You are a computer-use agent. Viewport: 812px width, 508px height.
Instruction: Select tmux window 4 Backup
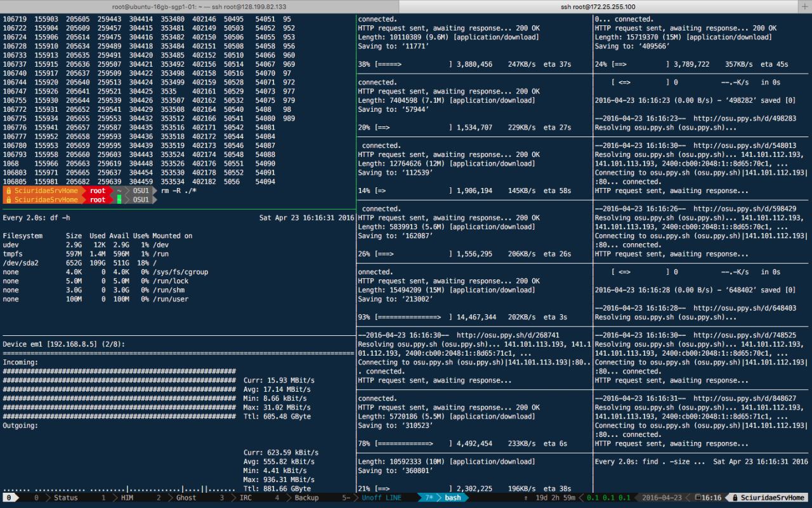(298, 498)
